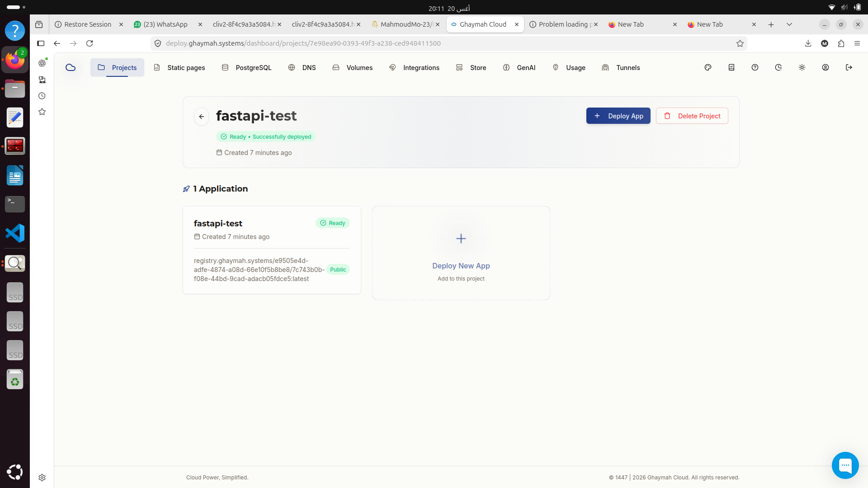Click the Ghaymah Cloud logo icon

pyautogui.click(x=71, y=67)
